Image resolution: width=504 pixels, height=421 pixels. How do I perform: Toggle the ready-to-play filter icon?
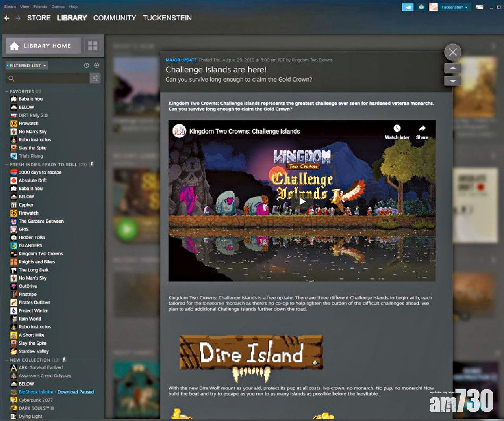96,65
